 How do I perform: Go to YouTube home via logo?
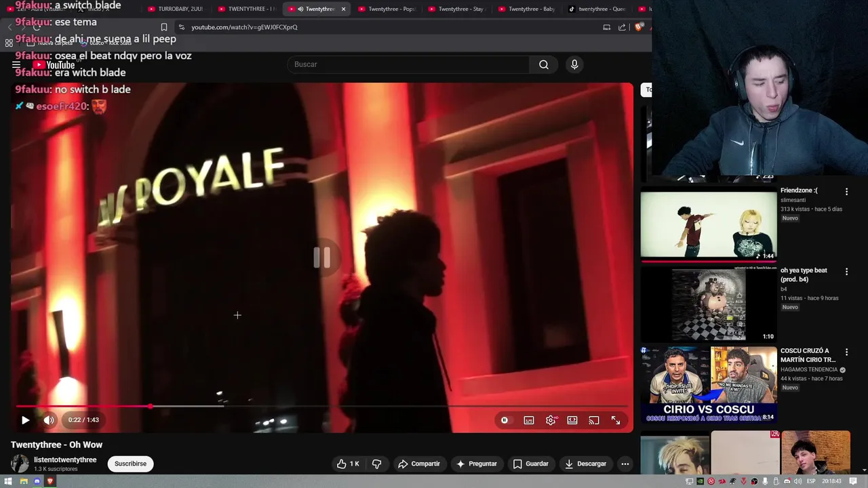point(54,65)
